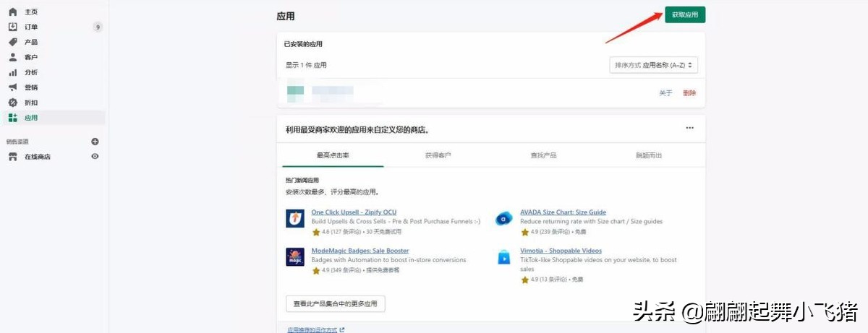868x333 pixels.
Task: Select 在线商店 under sales channels
Action: click(x=38, y=157)
